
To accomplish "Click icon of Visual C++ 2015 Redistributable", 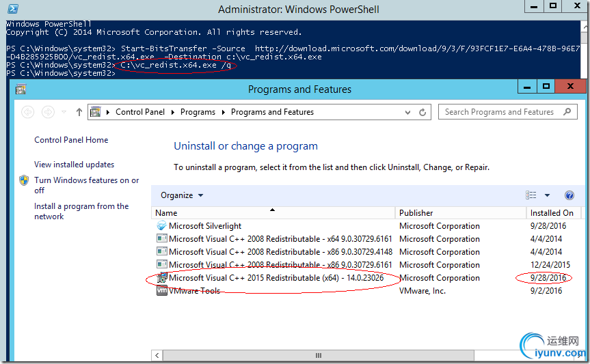I will (162, 277).
